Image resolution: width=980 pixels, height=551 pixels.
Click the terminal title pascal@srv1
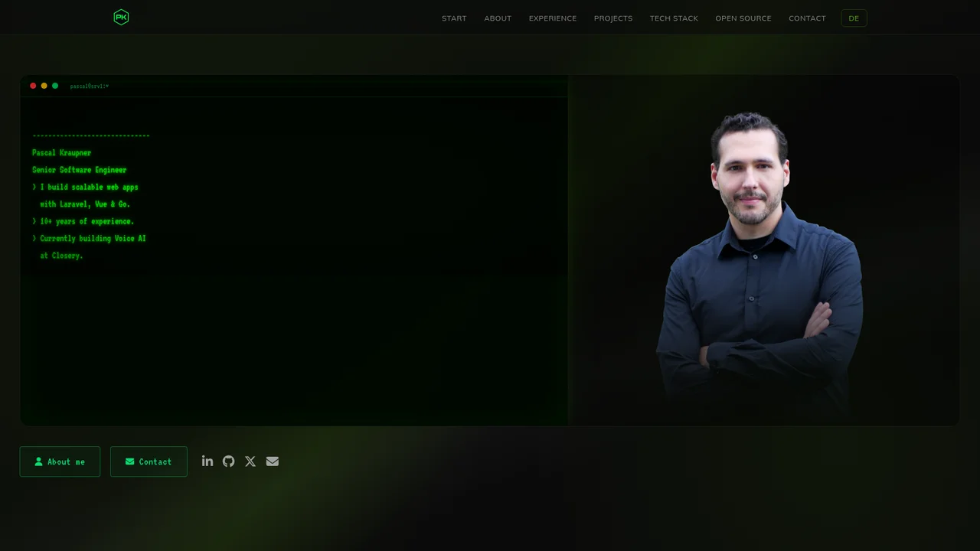tap(90, 86)
